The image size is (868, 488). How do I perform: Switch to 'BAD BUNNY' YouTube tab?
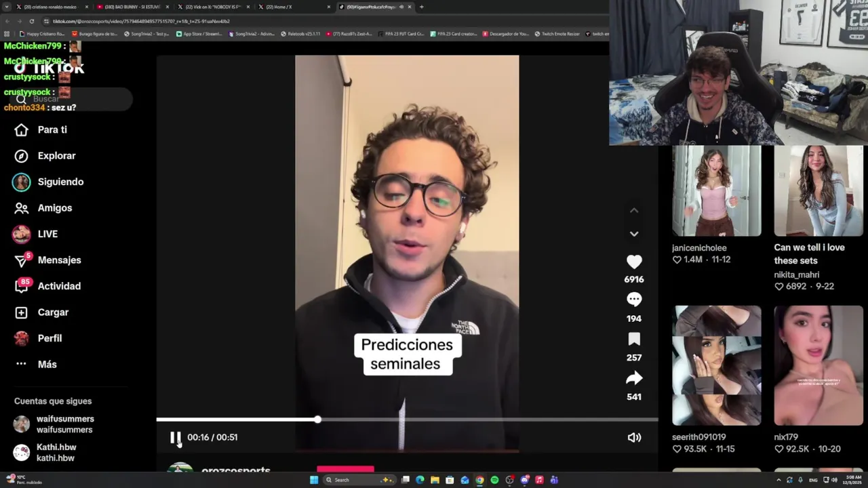(132, 7)
